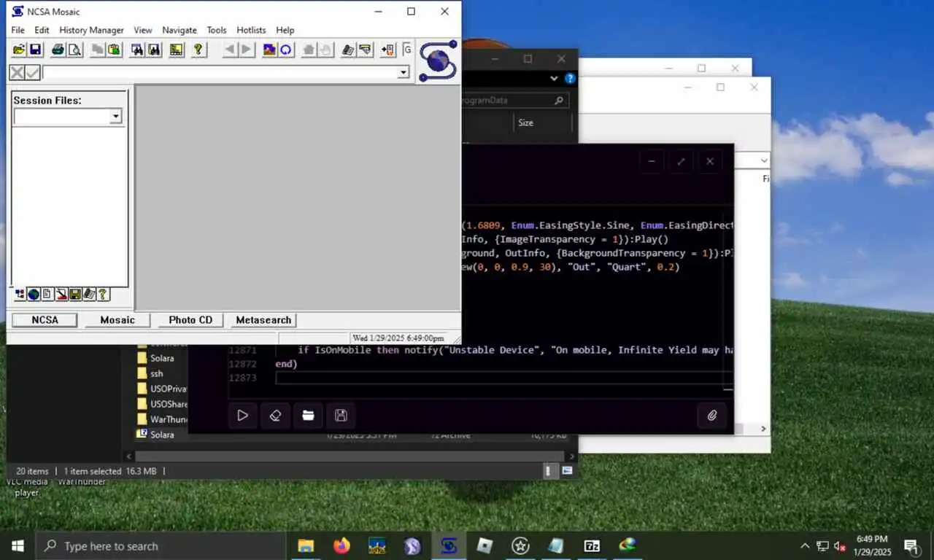Open the Help menu in Mosaic
934x560 pixels.
pos(285,30)
